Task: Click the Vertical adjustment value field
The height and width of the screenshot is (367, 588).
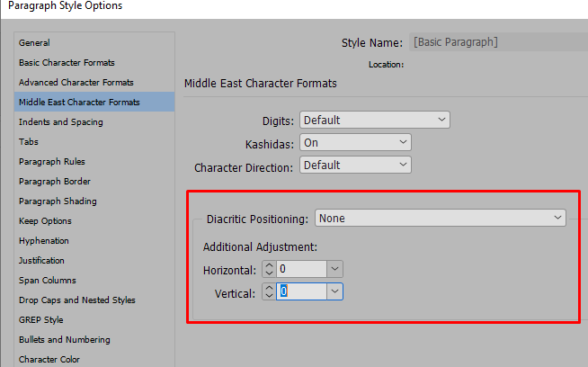Action: [x=301, y=291]
